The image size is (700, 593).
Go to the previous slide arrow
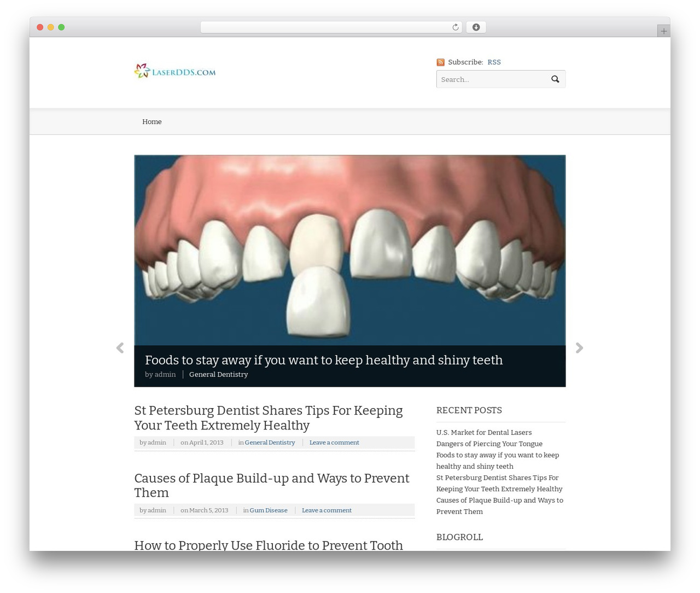[120, 348]
